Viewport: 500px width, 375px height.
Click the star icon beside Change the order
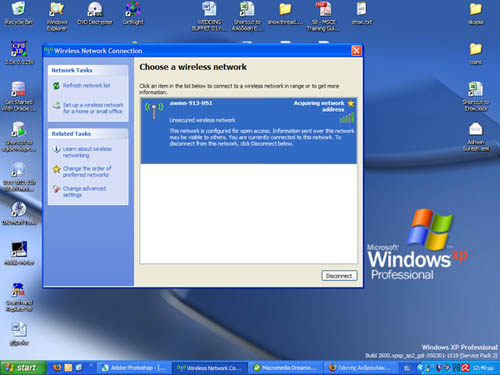pyautogui.click(x=56, y=169)
